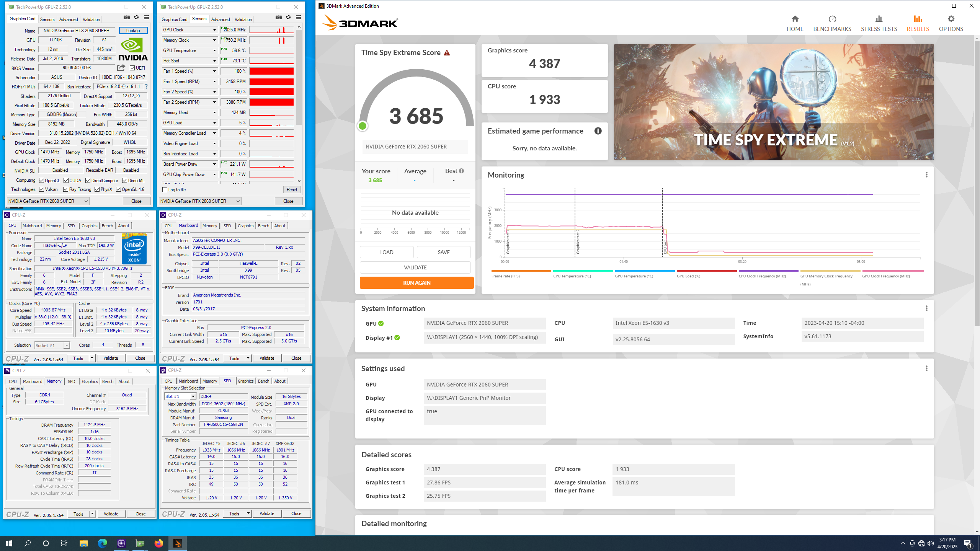
Task: Open Fan 1 Speed (RPM) sensor dropdown
Action: click(214, 82)
